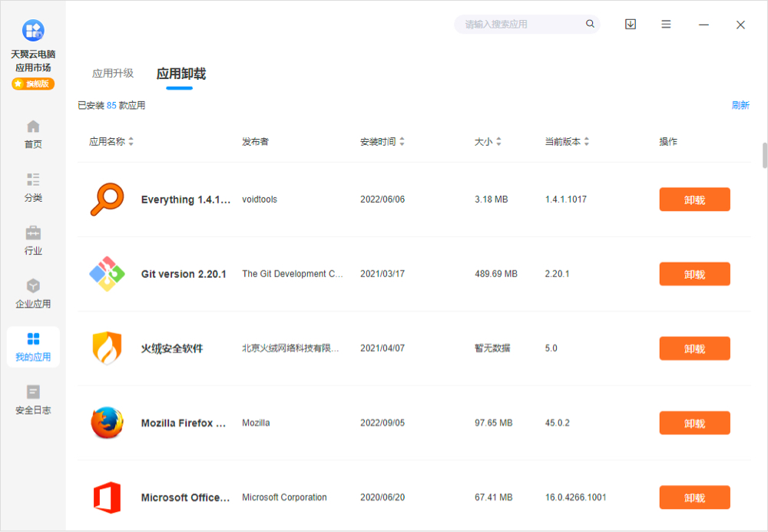
Task: Open the hamburger menu icon
Action: 665,24
